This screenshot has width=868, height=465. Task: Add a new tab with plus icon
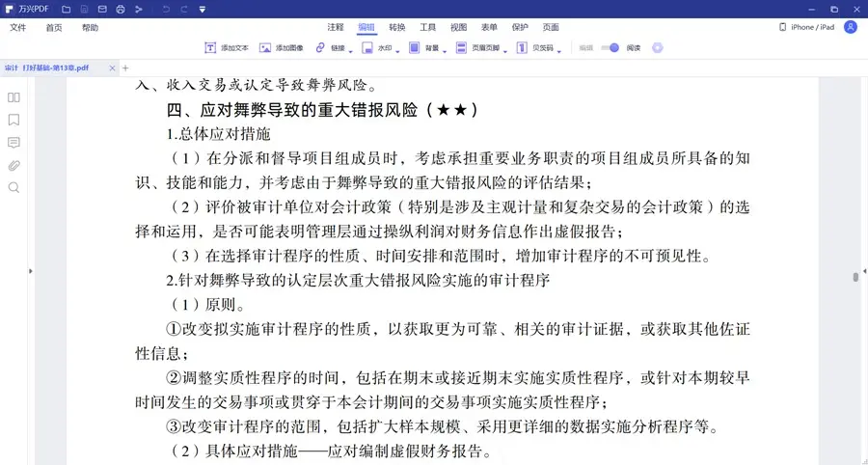click(x=125, y=68)
